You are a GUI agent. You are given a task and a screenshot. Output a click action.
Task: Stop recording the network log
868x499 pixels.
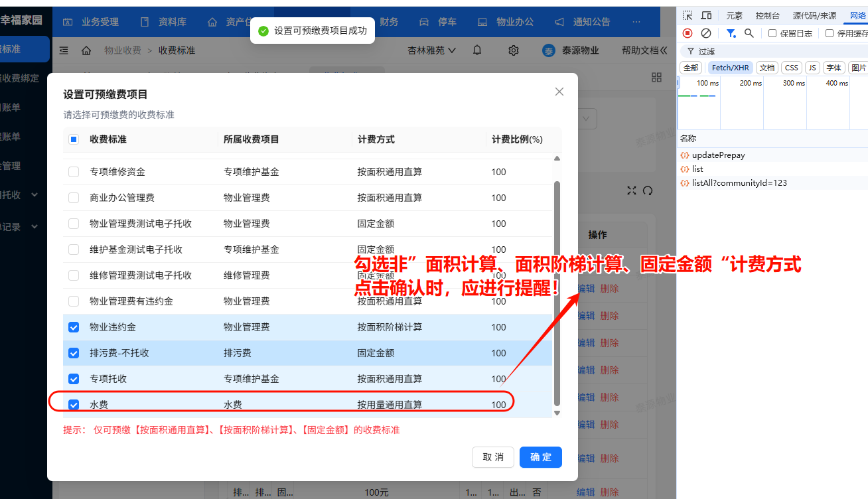[687, 33]
